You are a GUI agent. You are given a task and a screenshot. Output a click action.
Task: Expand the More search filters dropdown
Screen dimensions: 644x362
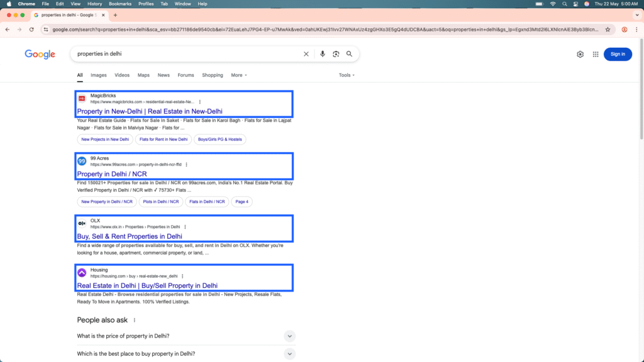tap(239, 75)
